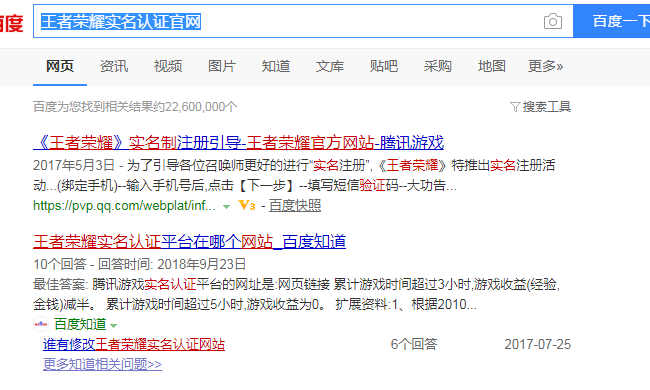Open the 图片 tab
650x390 pixels.
(x=222, y=66)
